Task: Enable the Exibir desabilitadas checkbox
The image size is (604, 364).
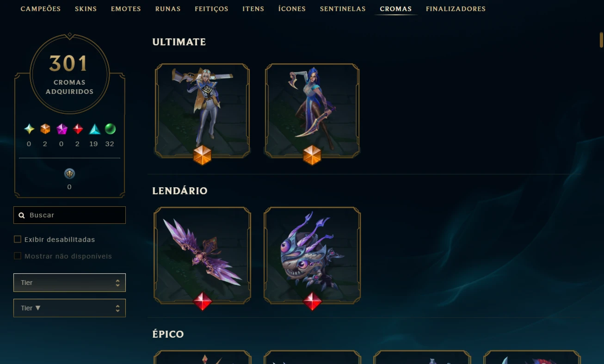Action: 18,239
